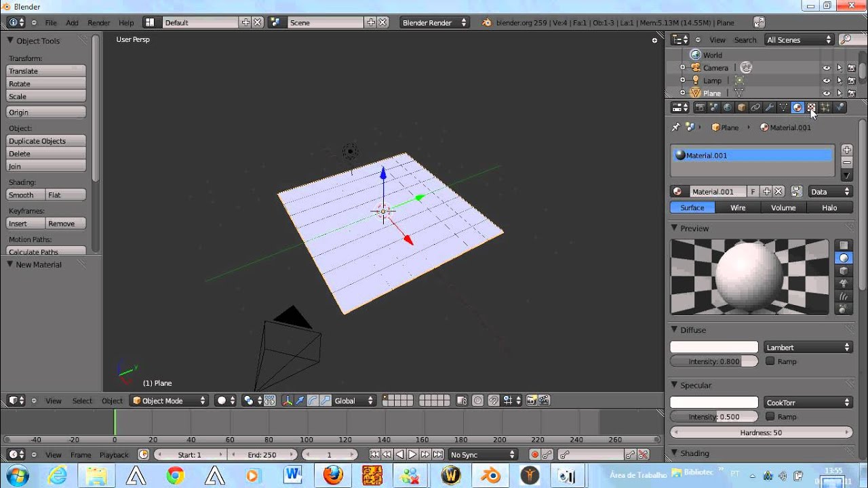Open the File menu

point(51,22)
